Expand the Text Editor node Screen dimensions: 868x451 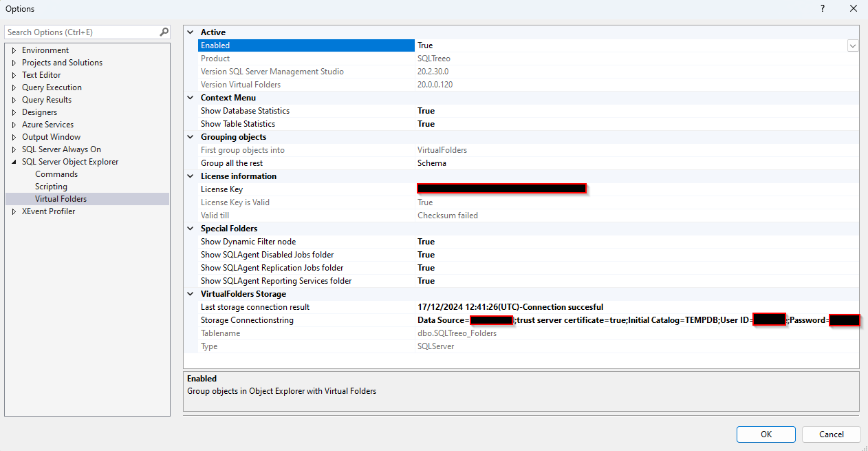coord(14,75)
